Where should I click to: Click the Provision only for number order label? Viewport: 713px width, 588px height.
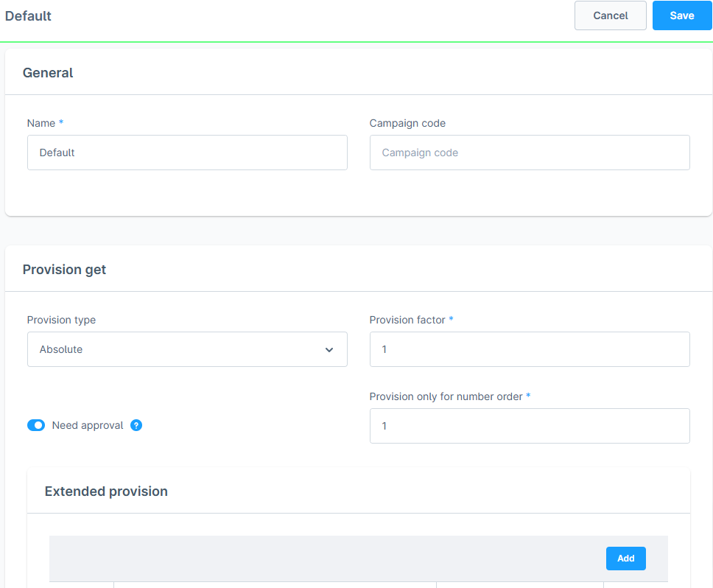[446, 396]
